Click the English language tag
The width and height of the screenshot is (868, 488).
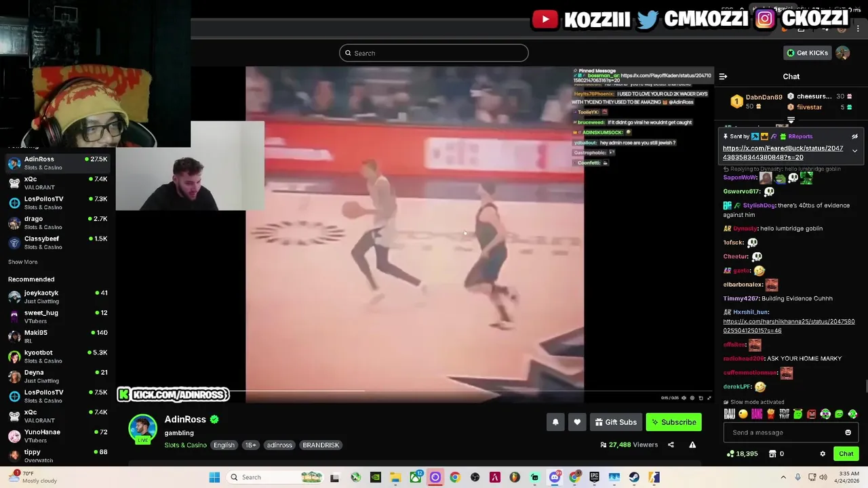pos(224,445)
